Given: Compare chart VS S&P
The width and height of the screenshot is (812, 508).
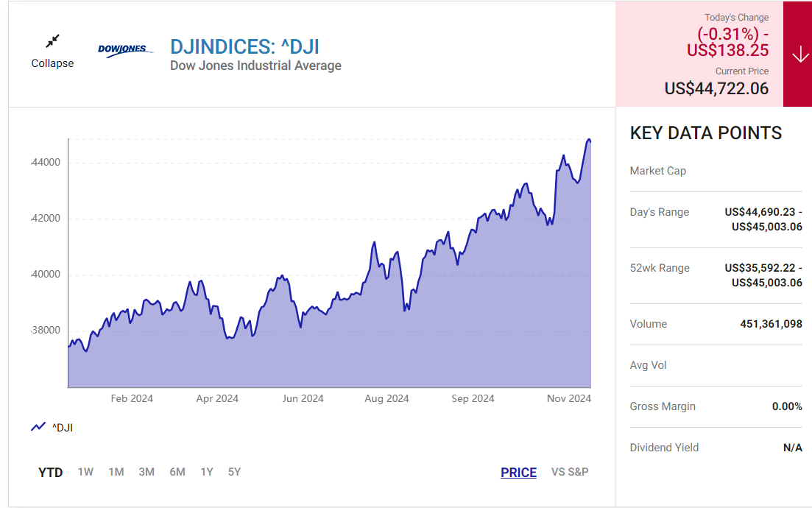Looking at the screenshot, I should pyautogui.click(x=570, y=472).
